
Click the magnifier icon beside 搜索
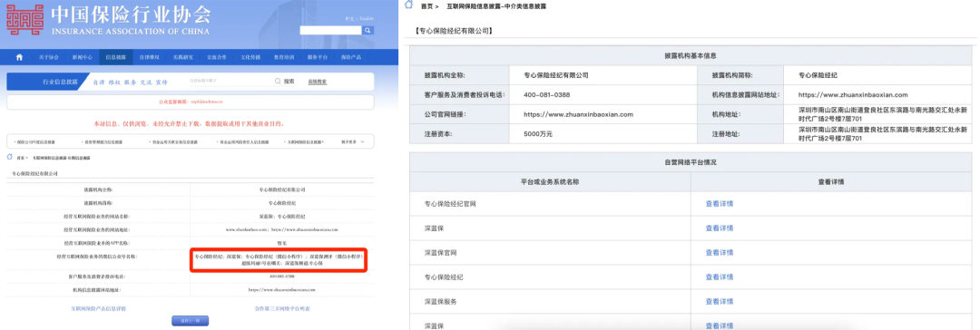point(278,82)
